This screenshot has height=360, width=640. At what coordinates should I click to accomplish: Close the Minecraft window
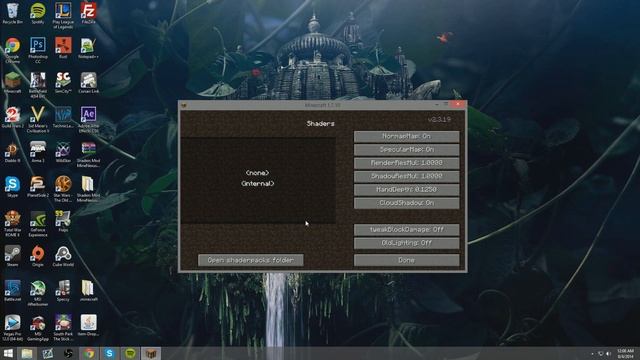pos(458,104)
